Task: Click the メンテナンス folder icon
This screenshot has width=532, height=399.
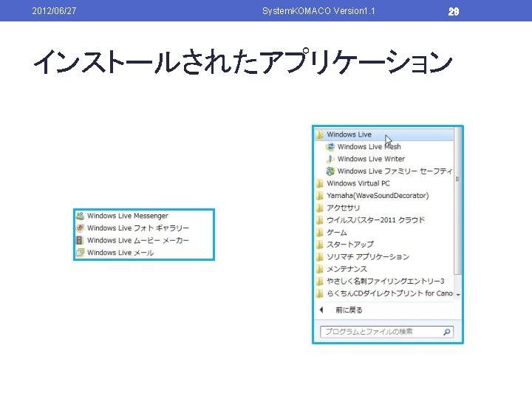Action: click(x=319, y=269)
